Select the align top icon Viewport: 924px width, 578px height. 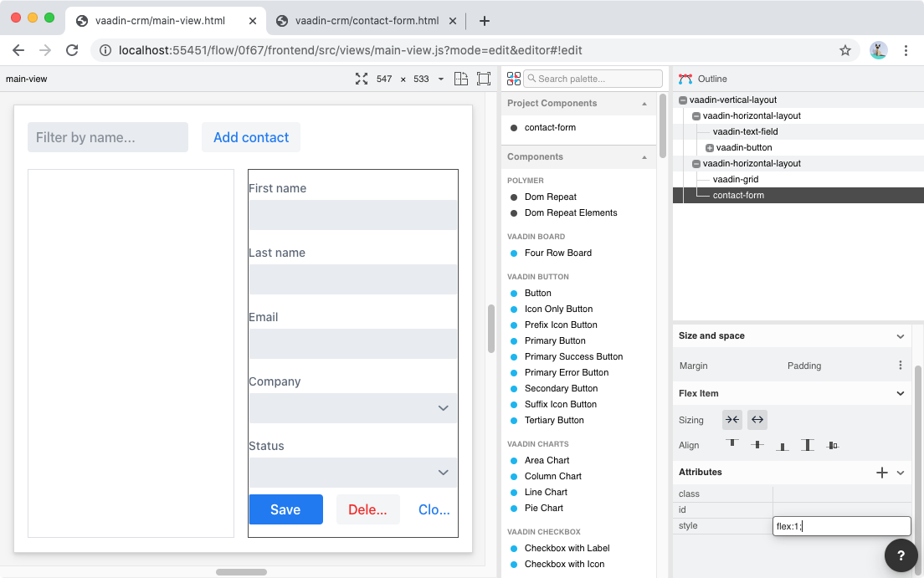[732, 445]
